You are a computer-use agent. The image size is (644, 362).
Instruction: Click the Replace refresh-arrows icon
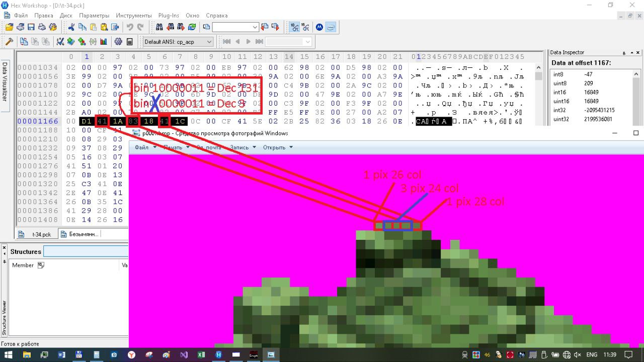(x=192, y=27)
